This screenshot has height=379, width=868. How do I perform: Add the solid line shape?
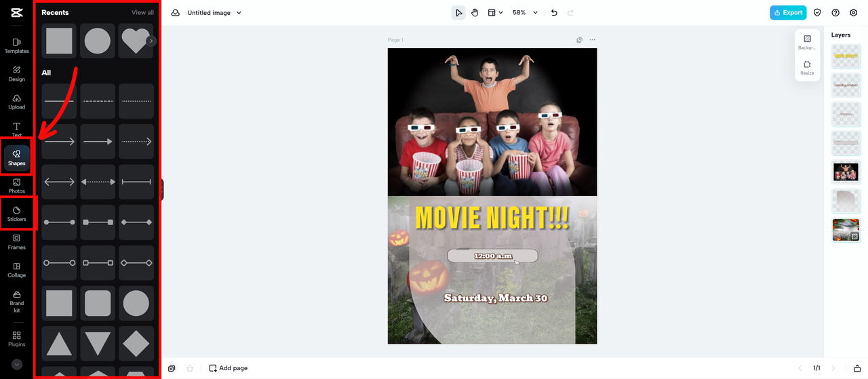pyautogui.click(x=59, y=101)
